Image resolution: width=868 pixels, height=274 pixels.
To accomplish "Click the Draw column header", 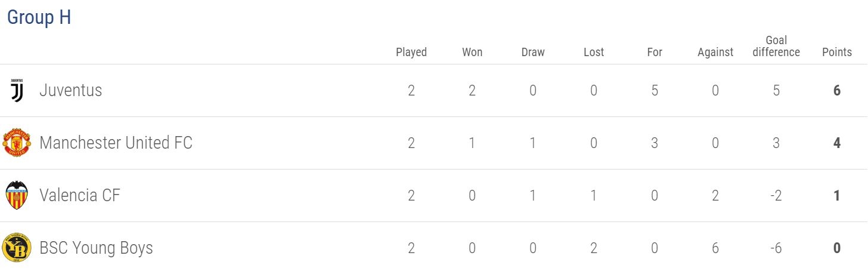I will (x=533, y=52).
